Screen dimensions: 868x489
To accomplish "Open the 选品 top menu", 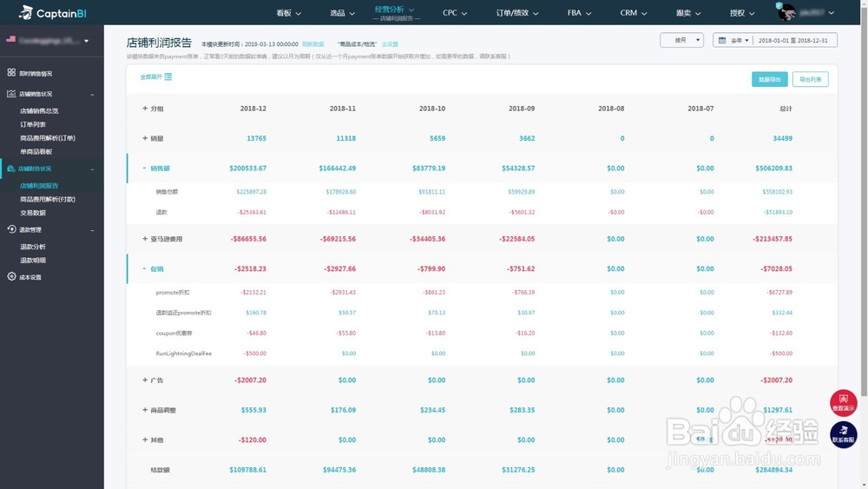I will coord(342,13).
